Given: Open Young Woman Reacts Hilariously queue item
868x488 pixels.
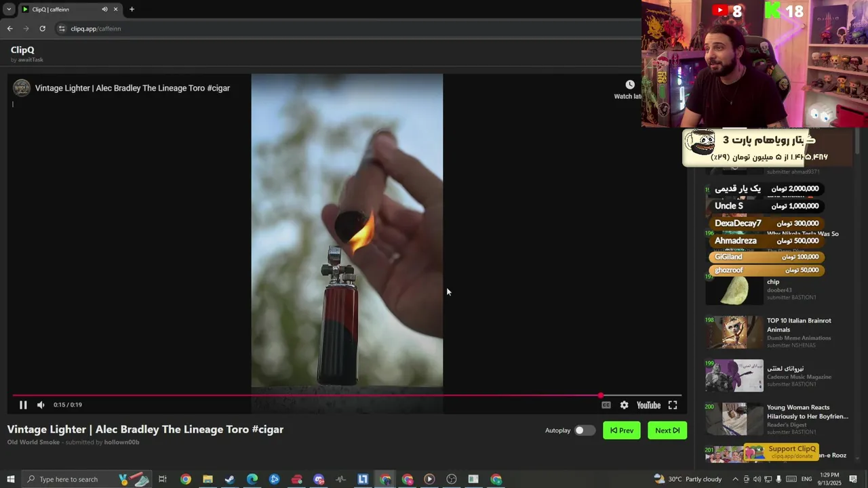Looking at the screenshot, I should (807, 412).
